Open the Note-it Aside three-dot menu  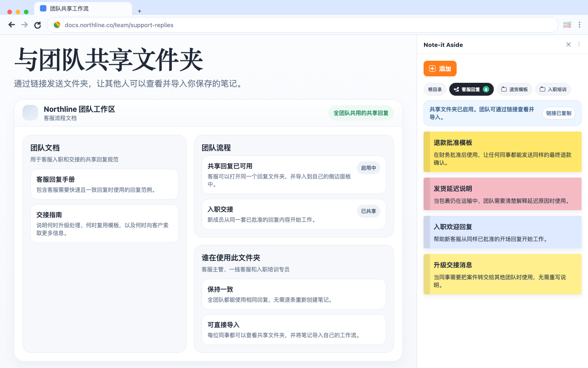[579, 44]
